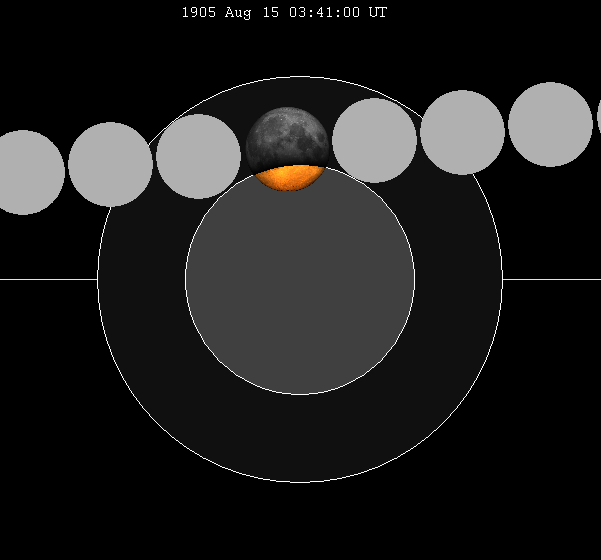Viewport: 601px width, 560px height.
Task: Click the orange shaded part of the moon
Action: pos(288,178)
